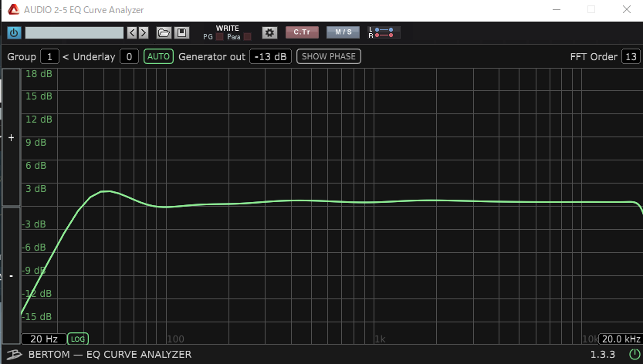Image resolution: width=643 pixels, height=364 pixels.
Task: Zoom out with the minus button
Action: 11,275
